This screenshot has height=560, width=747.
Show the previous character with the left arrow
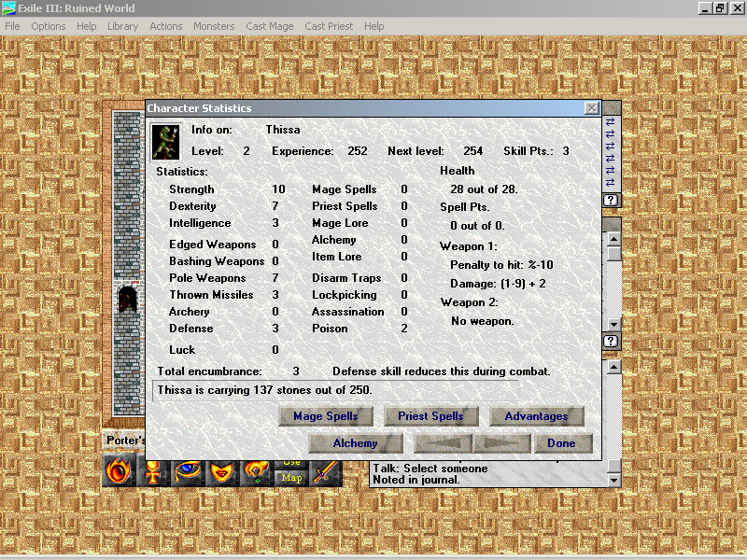(x=443, y=443)
